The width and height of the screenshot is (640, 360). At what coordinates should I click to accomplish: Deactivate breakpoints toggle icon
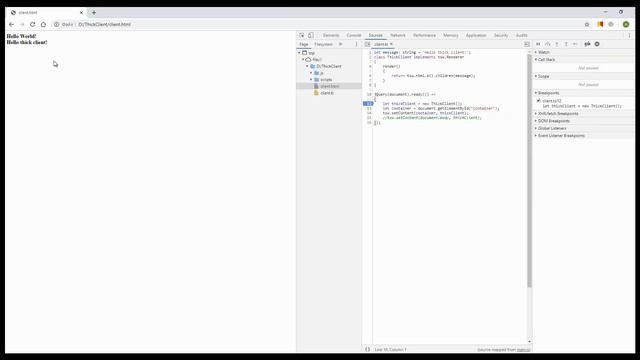[587, 44]
